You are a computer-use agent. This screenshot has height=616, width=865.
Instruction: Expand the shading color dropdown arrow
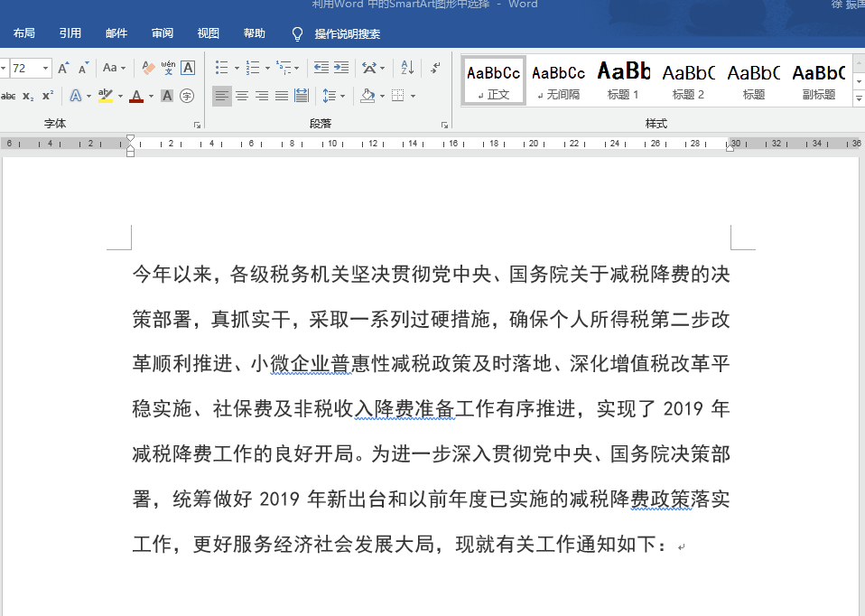382,97
